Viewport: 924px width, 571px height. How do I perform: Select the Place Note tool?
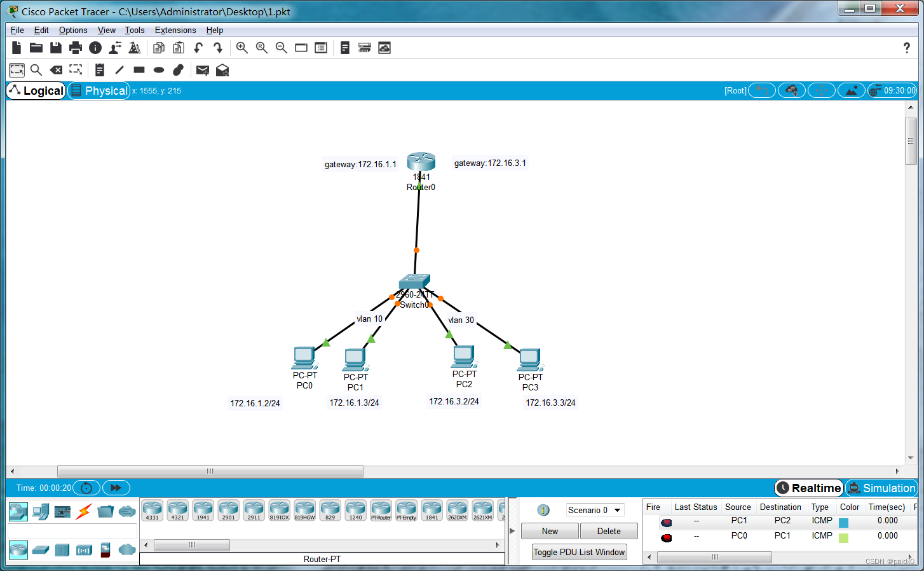(100, 70)
